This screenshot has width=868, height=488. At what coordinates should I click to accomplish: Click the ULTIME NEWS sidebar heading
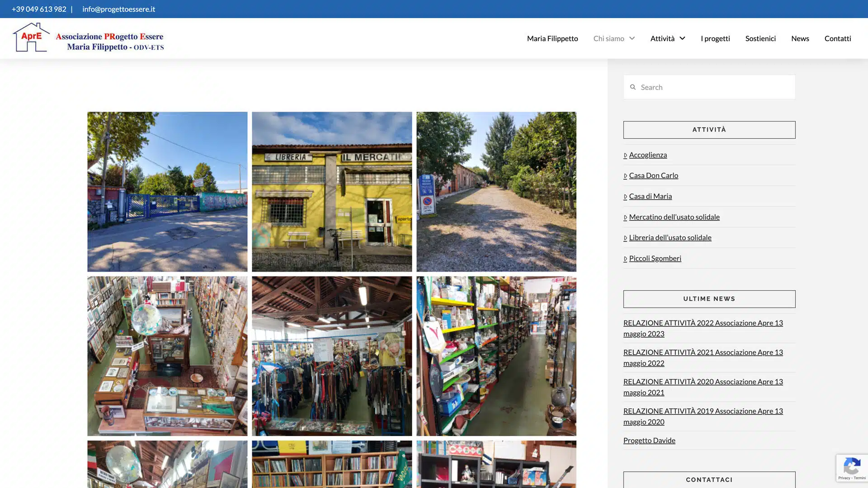point(709,299)
